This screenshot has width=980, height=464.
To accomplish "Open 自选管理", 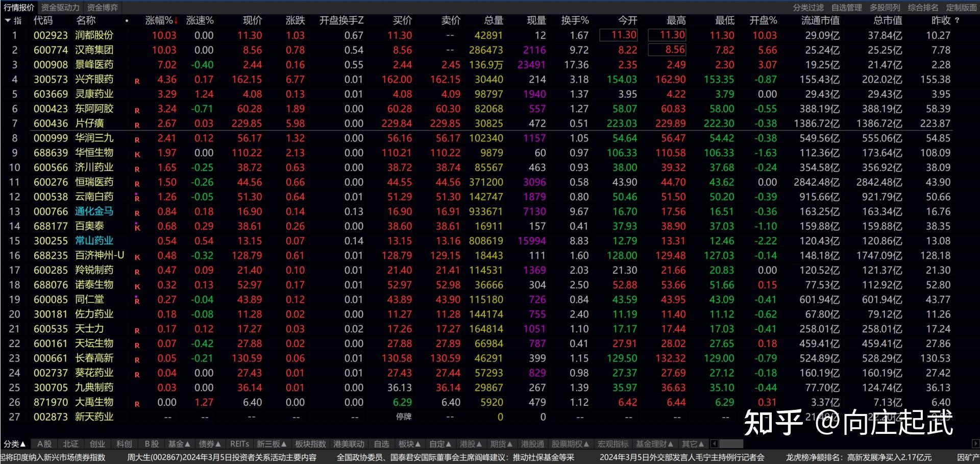I will click(x=846, y=7).
